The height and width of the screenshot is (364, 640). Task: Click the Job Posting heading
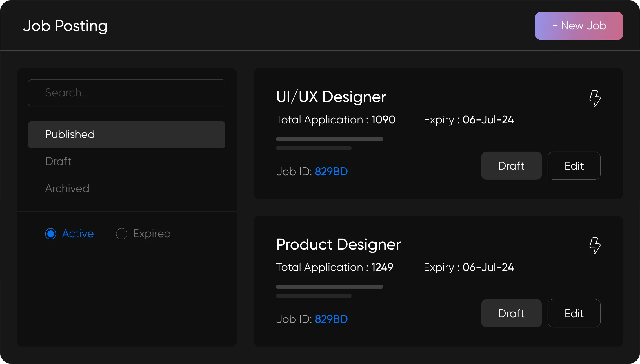[x=65, y=26]
